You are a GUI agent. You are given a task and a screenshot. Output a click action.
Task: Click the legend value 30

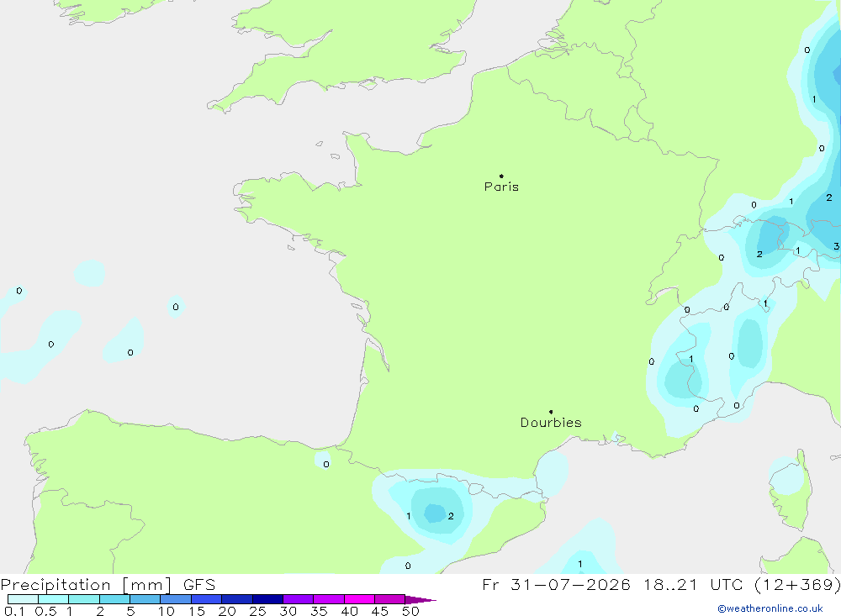coord(288,611)
